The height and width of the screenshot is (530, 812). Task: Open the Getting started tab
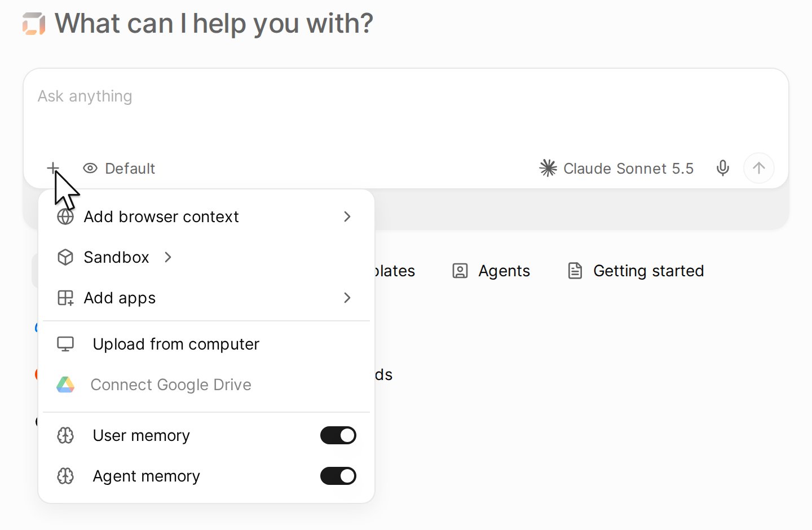pyautogui.click(x=636, y=271)
